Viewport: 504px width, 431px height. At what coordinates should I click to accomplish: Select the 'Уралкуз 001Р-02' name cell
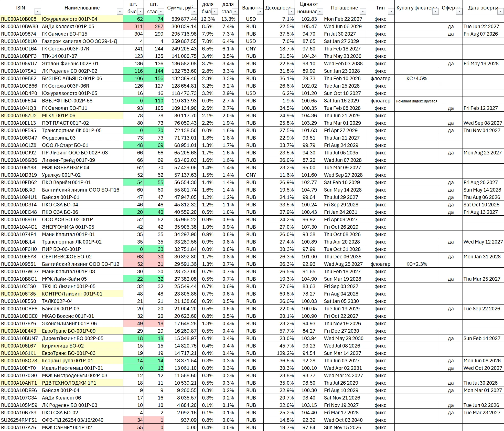tap(82, 175)
